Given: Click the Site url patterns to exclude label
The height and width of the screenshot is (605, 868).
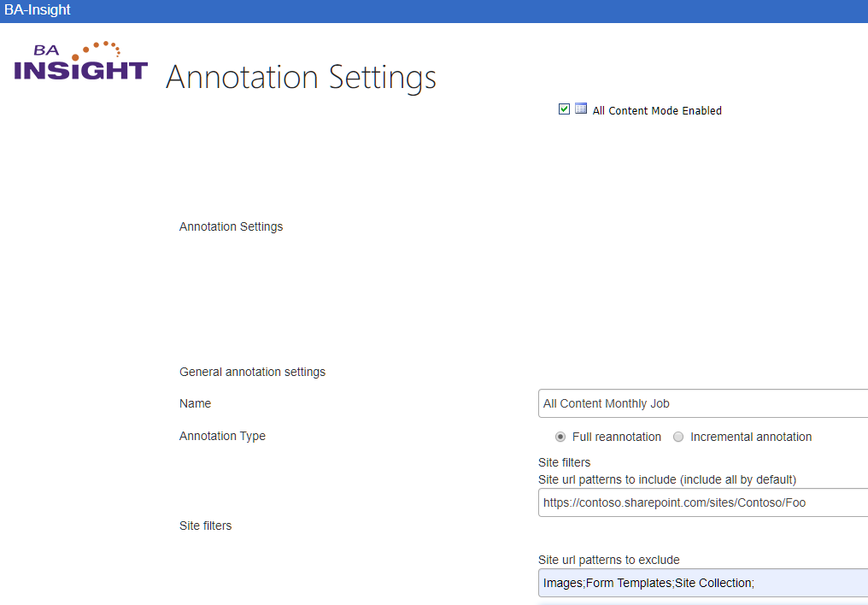Looking at the screenshot, I should coord(608,560).
